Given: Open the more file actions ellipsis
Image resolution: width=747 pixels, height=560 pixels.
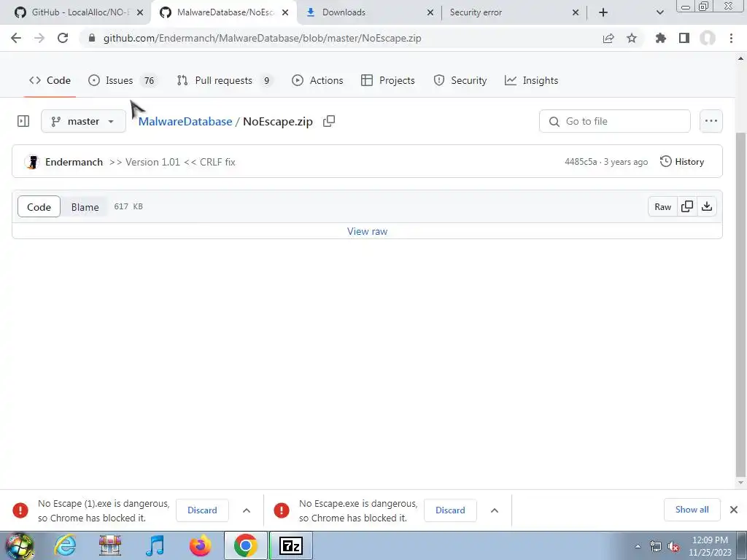Looking at the screenshot, I should (711, 122).
